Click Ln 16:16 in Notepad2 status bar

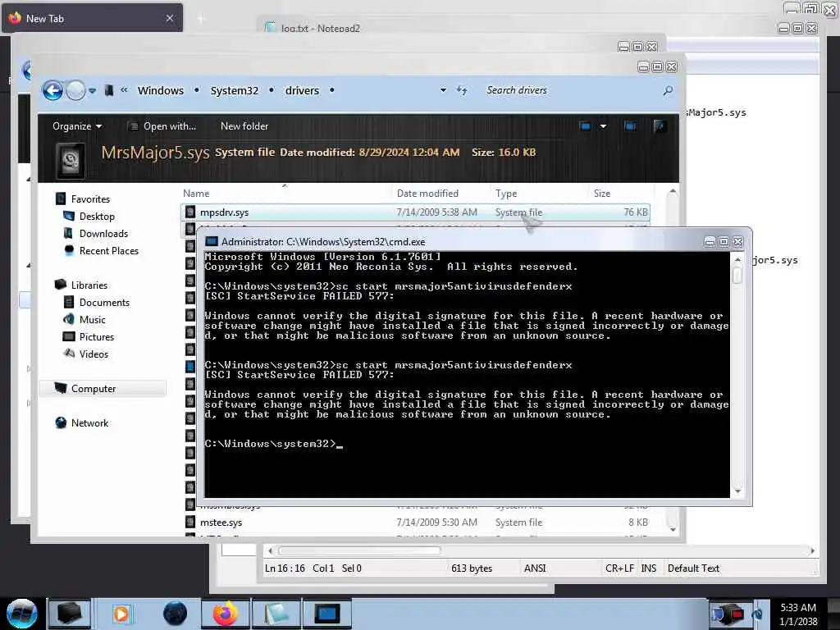(285, 568)
